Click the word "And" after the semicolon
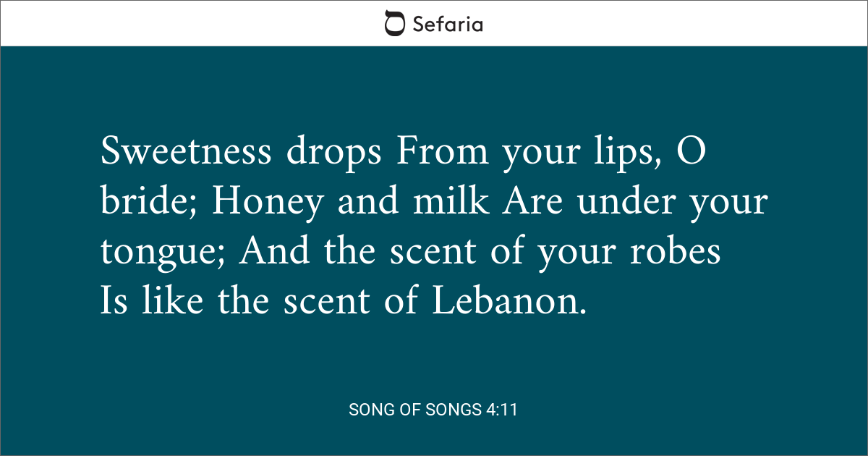 tap(274, 251)
